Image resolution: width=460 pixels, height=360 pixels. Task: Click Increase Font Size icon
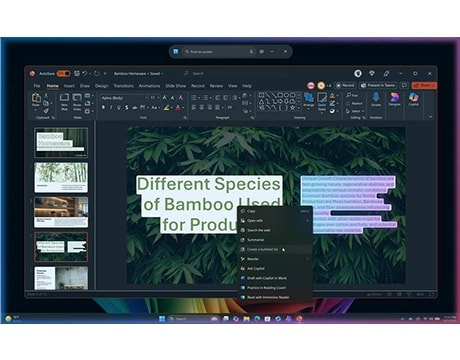[x=164, y=98]
